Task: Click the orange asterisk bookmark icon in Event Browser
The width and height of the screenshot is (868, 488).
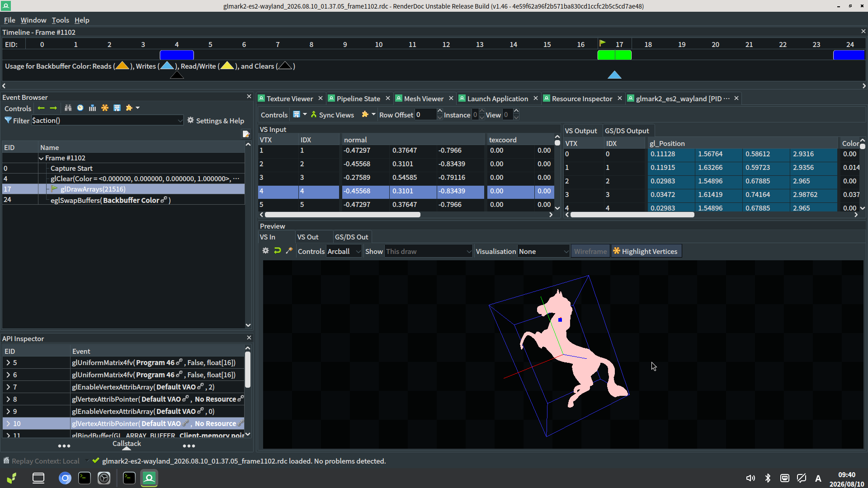Action: tap(105, 108)
